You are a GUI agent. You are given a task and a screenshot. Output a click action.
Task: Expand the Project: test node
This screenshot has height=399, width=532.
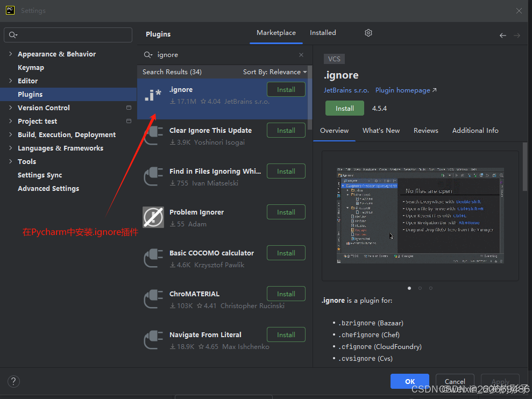click(x=11, y=121)
